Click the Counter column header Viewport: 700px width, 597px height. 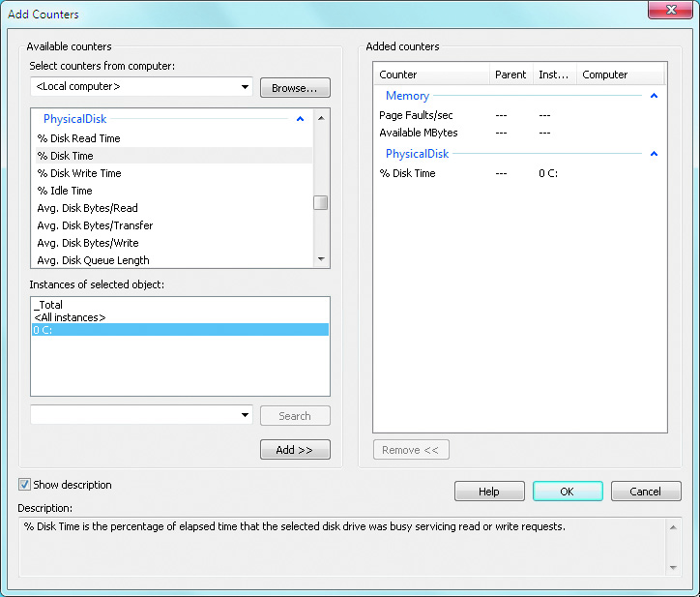tap(431, 75)
